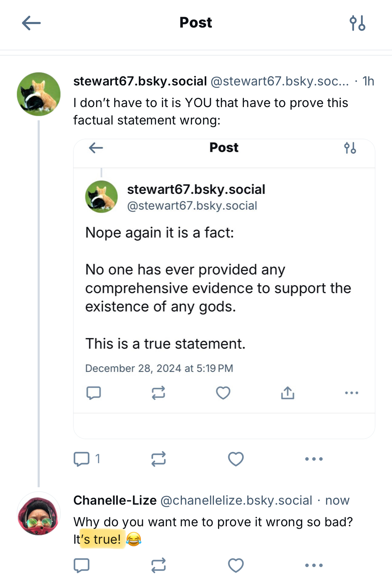Open stewart67's cat profile avatar
Viewport: 392px width, 588px height.
(x=39, y=94)
